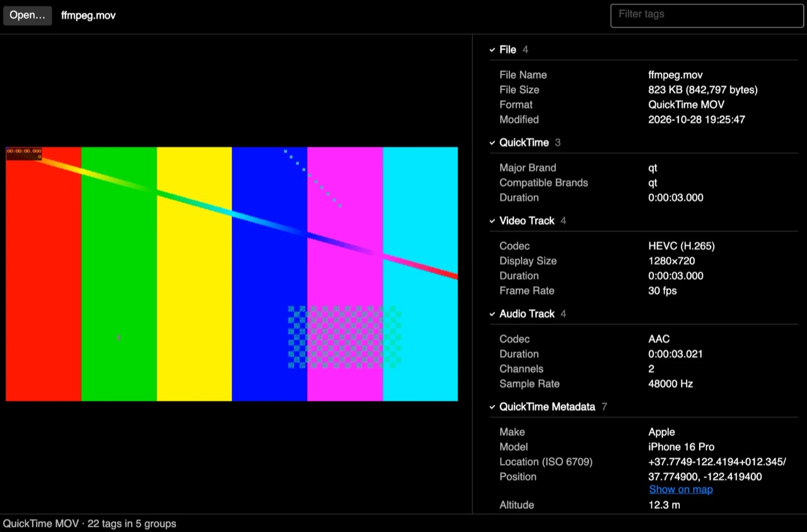Click the status bar tag count text
Image resolution: width=807 pixels, height=532 pixels.
point(90,524)
